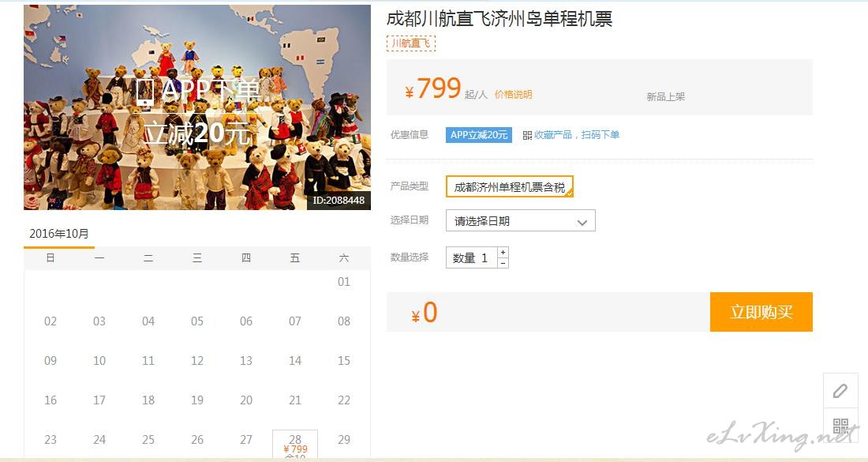The height and width of the screenshot is (462, 868).
Task: Click into the 数量 quantity field
Action: (x=472, y=257)
